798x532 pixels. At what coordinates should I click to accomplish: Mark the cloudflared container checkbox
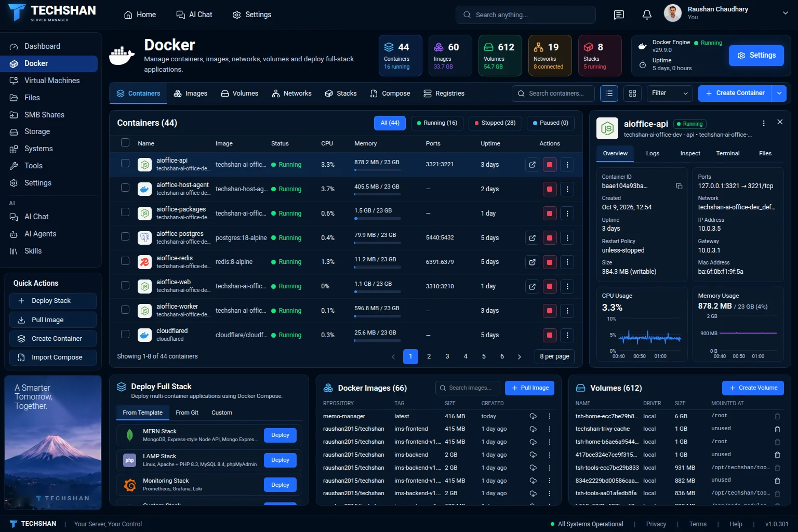125,334
